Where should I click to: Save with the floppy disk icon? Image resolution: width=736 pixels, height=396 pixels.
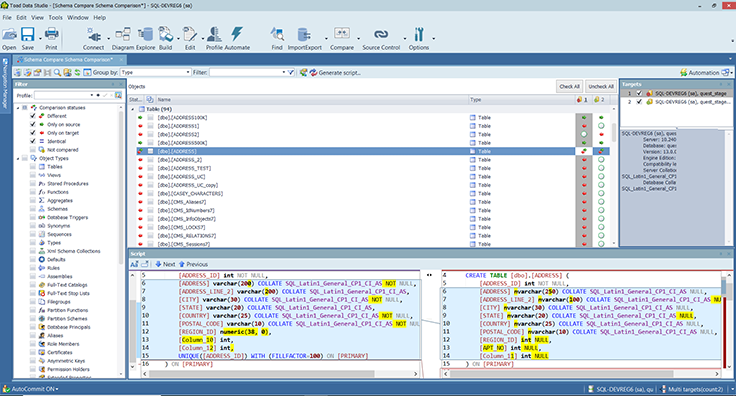click(x=28, y=34)
